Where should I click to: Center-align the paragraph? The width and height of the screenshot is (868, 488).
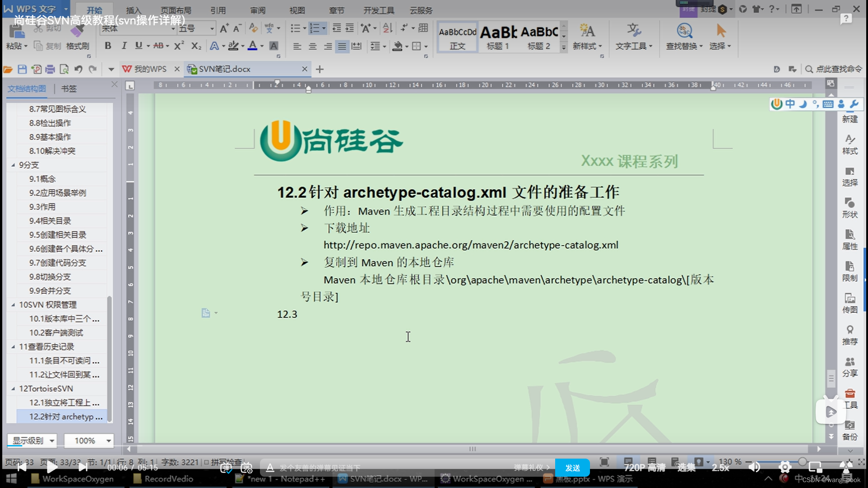tap(312, 46)
